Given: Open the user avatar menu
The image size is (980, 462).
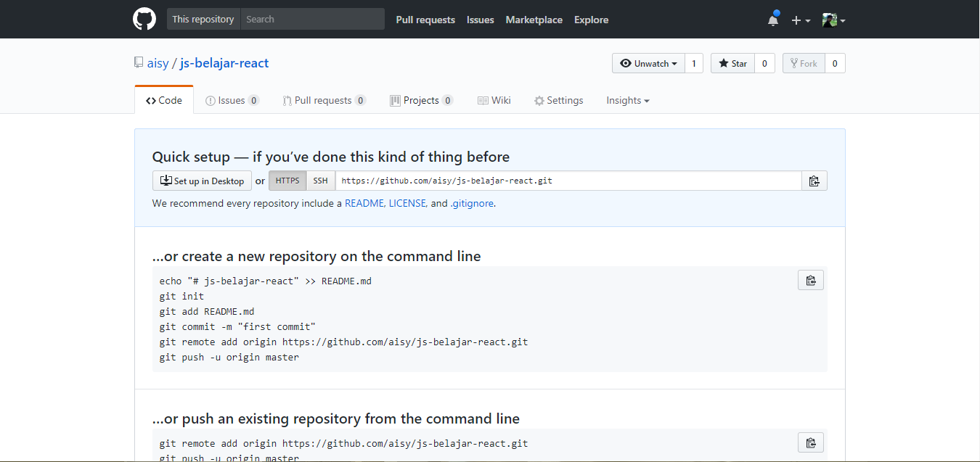Looking at the screenshot, I should tap(833, 20).
